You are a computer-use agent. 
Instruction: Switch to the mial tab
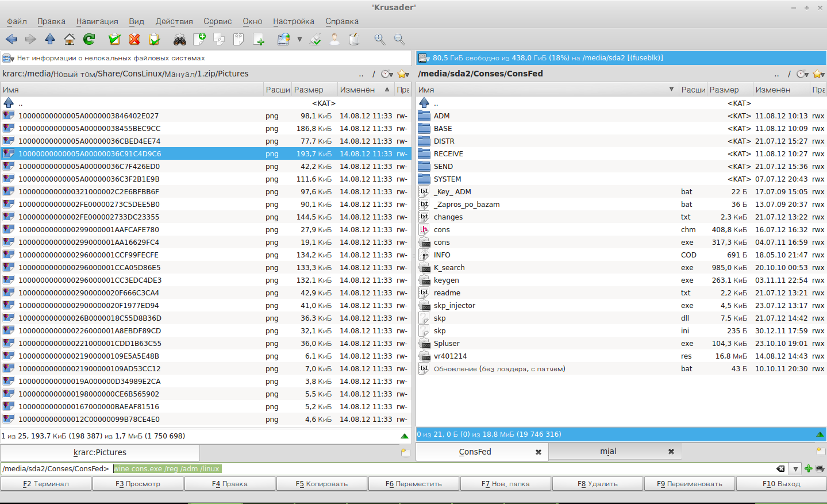tap(608, 452)
